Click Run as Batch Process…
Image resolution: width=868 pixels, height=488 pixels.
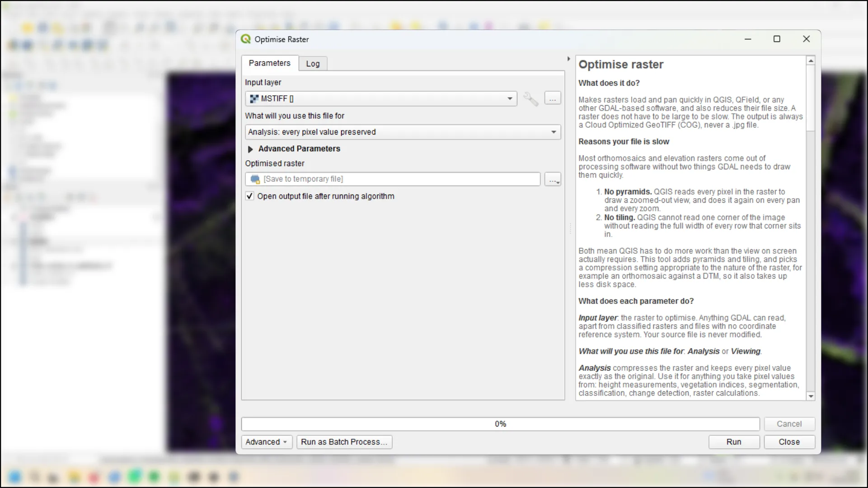[x=344, y=442]
